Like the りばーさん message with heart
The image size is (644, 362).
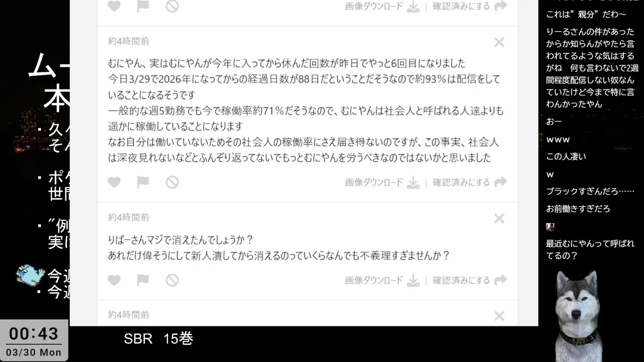click(114, 280)
